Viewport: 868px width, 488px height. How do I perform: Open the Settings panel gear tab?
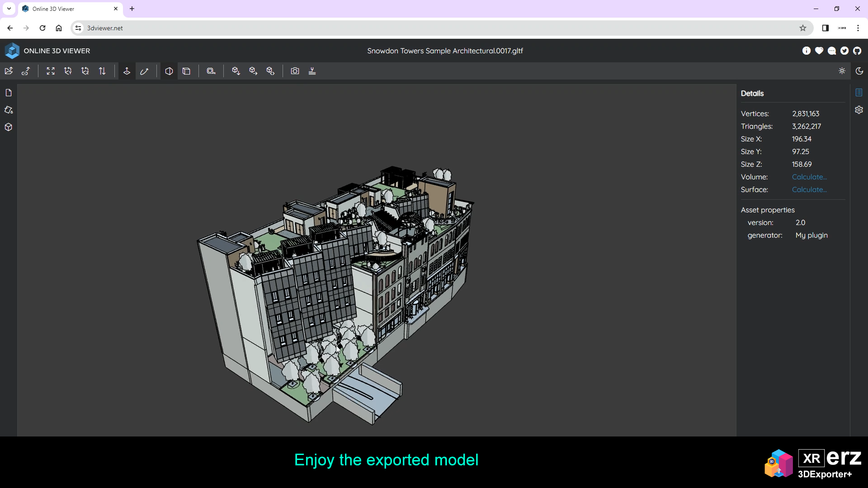[859, 110]
